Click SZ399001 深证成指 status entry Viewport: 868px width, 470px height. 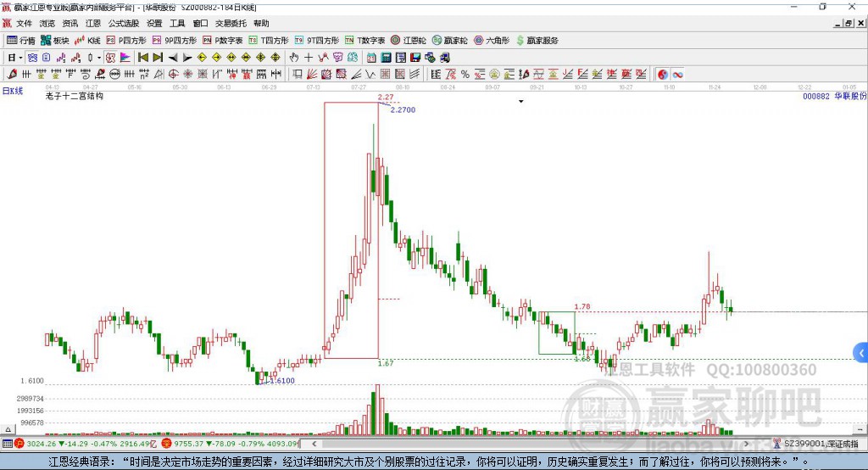(815, 444)
